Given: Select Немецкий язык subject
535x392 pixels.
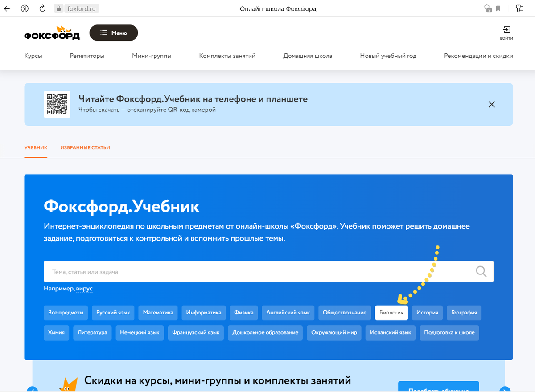Looking at the screenshot, I should click(140, 333).
